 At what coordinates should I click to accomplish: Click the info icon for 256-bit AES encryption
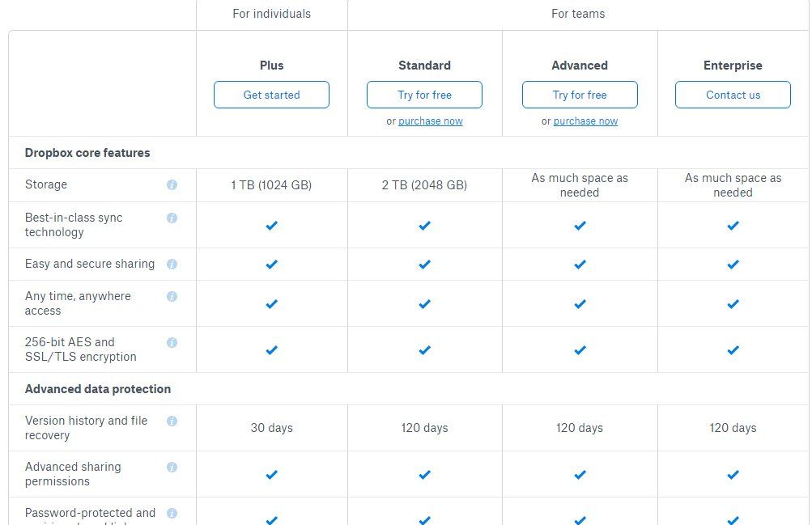point(172,342)
